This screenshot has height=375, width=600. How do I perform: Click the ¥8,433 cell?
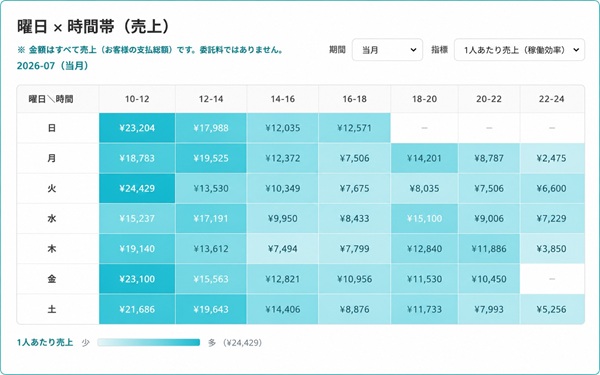[354, 218]
